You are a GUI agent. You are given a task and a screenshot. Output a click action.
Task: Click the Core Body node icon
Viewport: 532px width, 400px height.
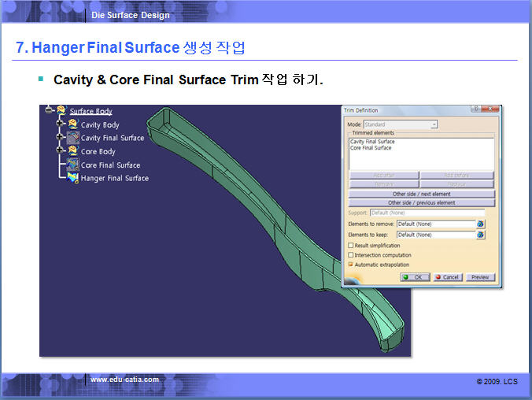(72, 151)
